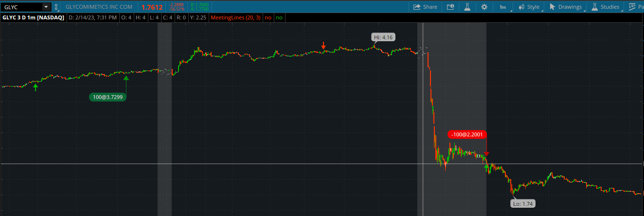Viewport: 644px width, 216px height.
Task: Click the GLYCOMIMETICS INC COM company name
Action: tap(99, 7)
